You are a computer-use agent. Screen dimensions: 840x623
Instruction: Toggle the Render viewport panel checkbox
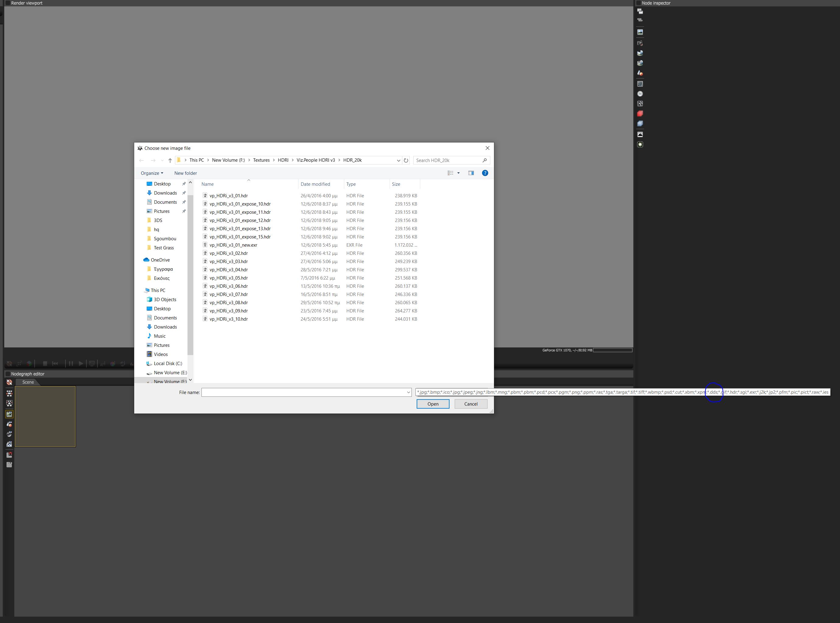tap(8, 3)
